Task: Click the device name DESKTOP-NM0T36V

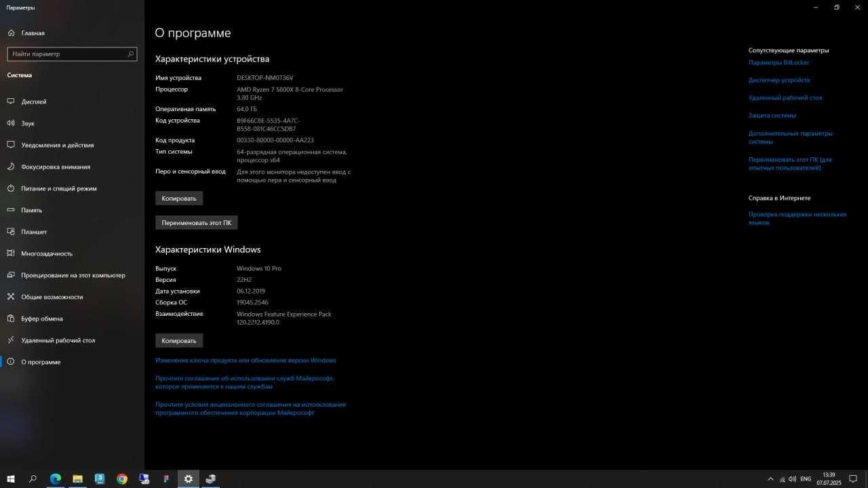Action: [x=265, y=78]
